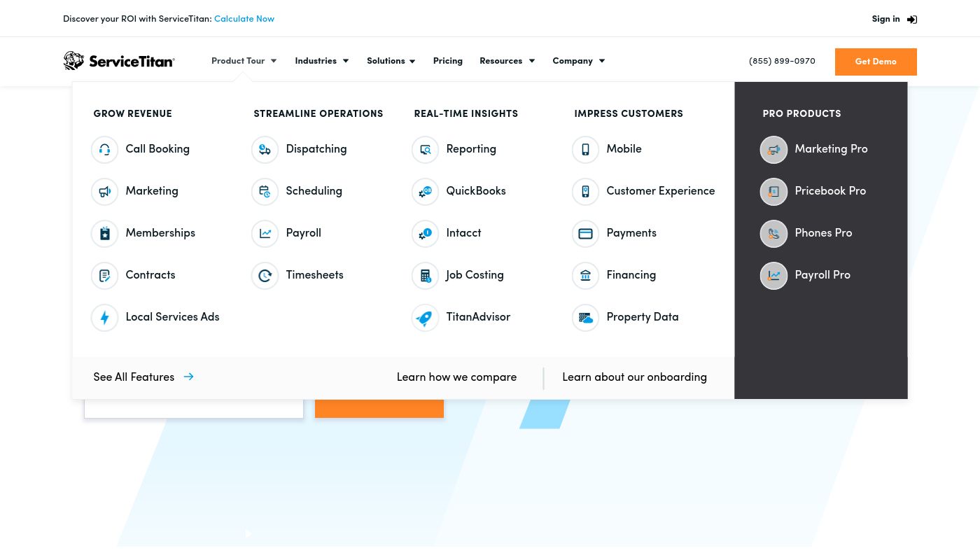Click the Job Costing calculator icon
This screenshot has width=980, height=560.
426,276
